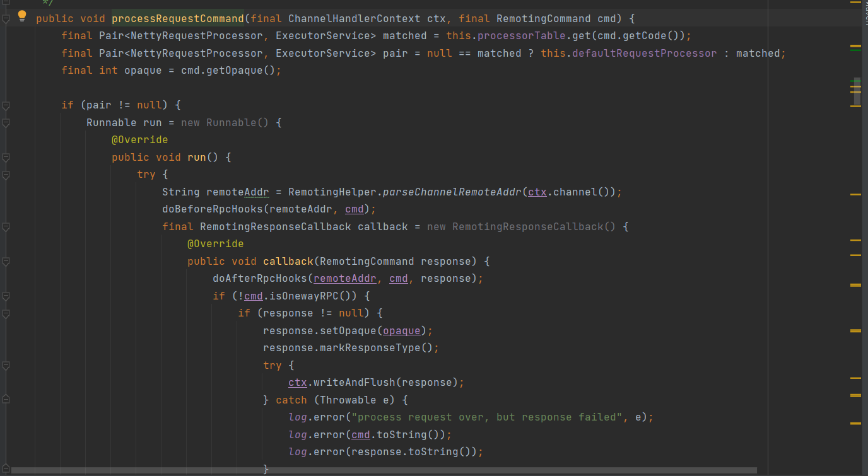Click the processRequestCommand method name
The width and height of the screenshot is (868, 476).
(x=177, y=18)
